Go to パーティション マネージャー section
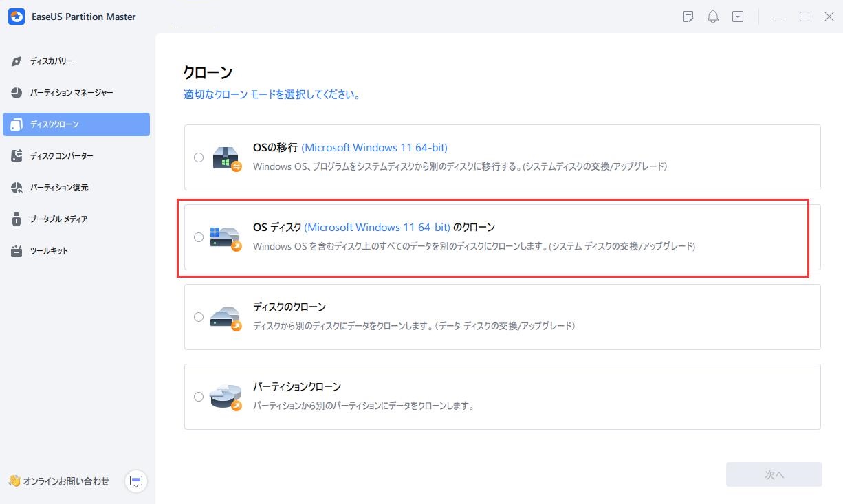The height and width of the screenshot is (504, 843). click(x=76, y=93)
